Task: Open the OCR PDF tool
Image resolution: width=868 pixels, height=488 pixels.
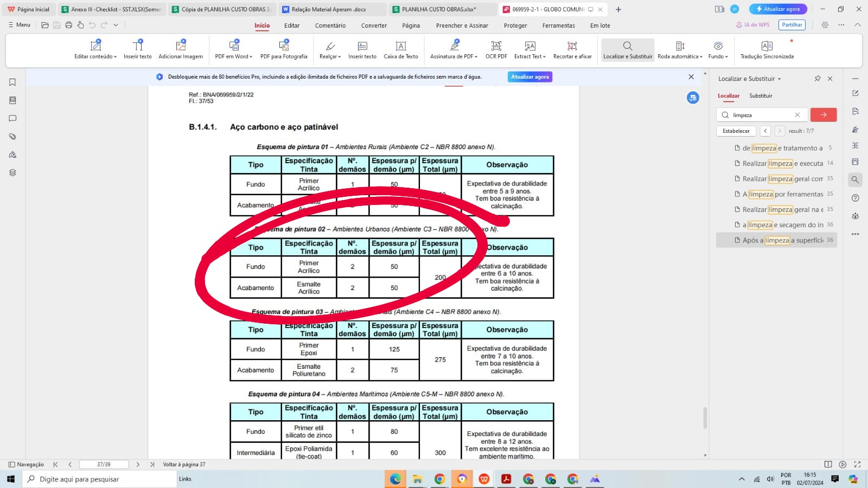Action: (496, 49)
